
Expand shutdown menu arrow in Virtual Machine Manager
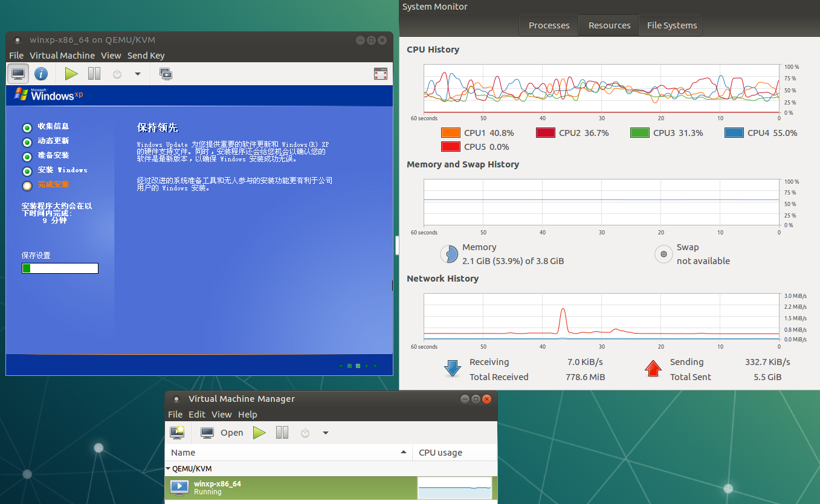(x=326, y=433)
